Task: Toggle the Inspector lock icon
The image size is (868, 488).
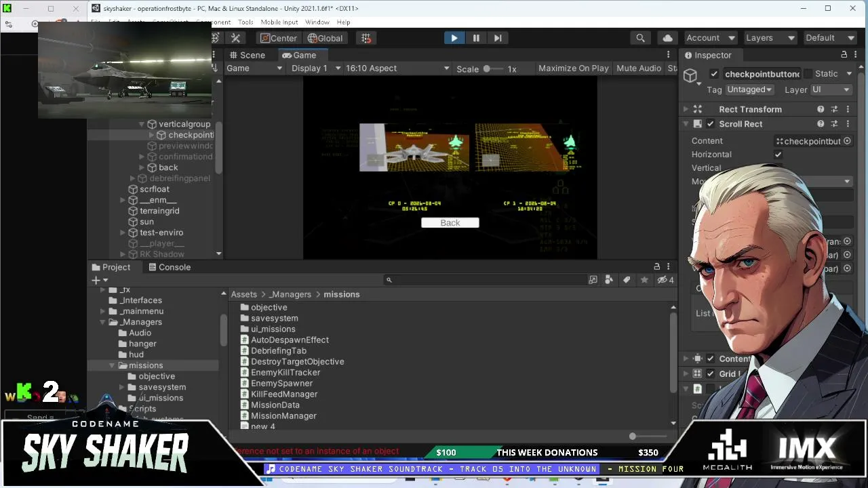Action: [844, 55]
